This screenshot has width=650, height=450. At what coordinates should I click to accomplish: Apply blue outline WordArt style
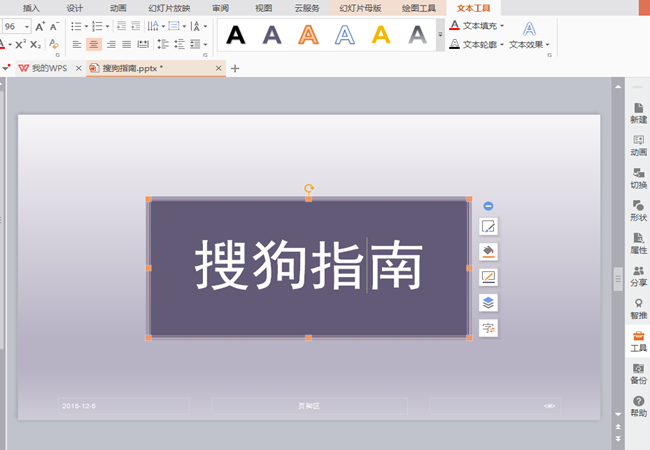345,35
